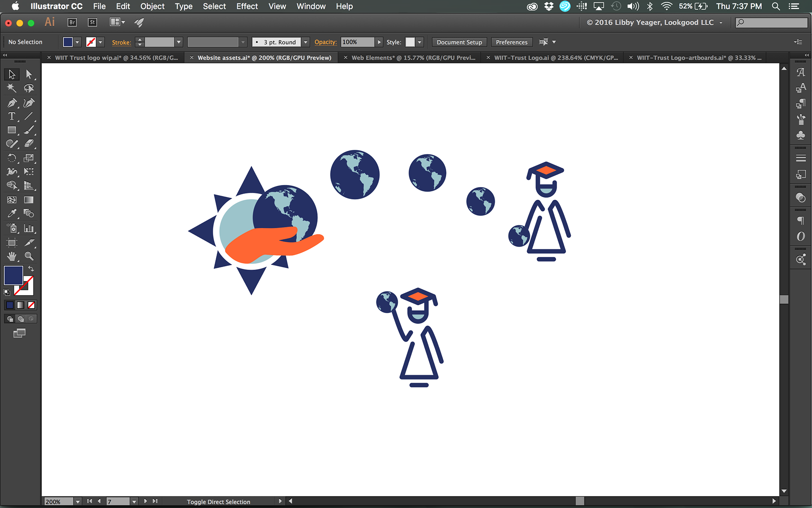Swap fill and stroke colors
The image size is (812, 508).
click(31, 268)
